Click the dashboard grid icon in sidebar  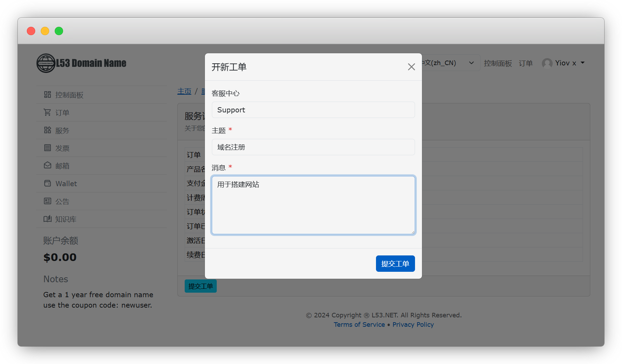[47, 95]
